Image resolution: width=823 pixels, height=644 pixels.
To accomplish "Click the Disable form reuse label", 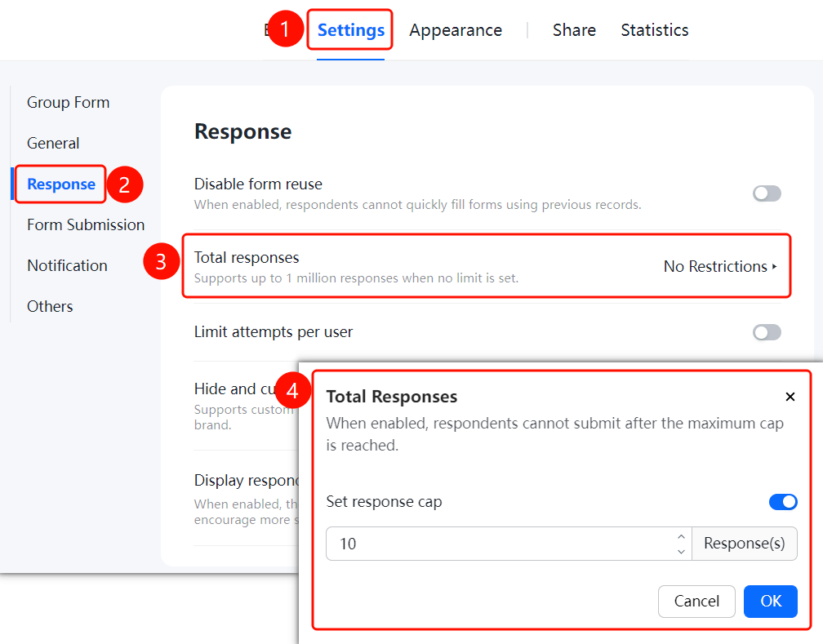I will pos(258,184).
